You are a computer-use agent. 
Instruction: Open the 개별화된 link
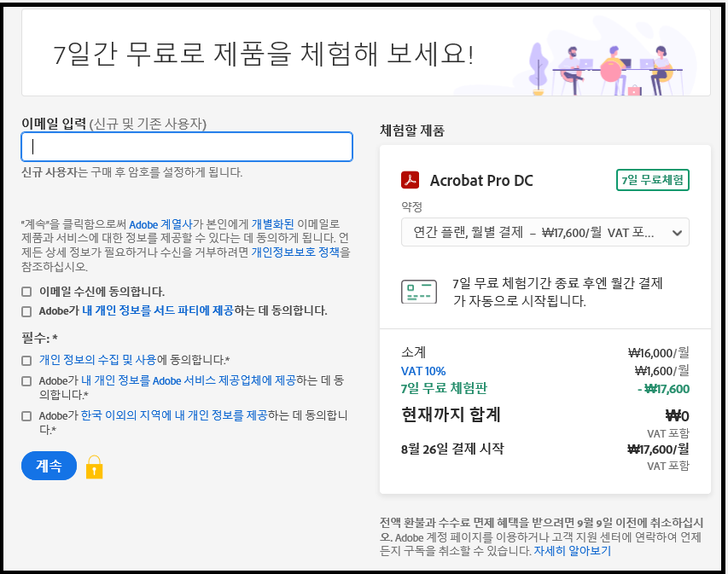[x=272, y=224]
